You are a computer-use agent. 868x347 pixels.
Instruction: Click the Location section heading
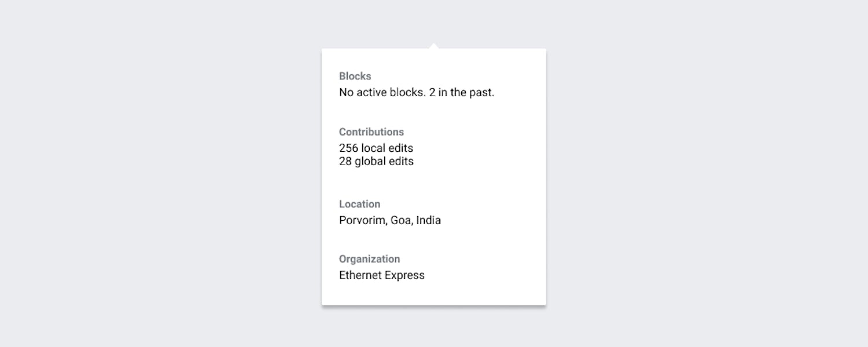[359, 204]
